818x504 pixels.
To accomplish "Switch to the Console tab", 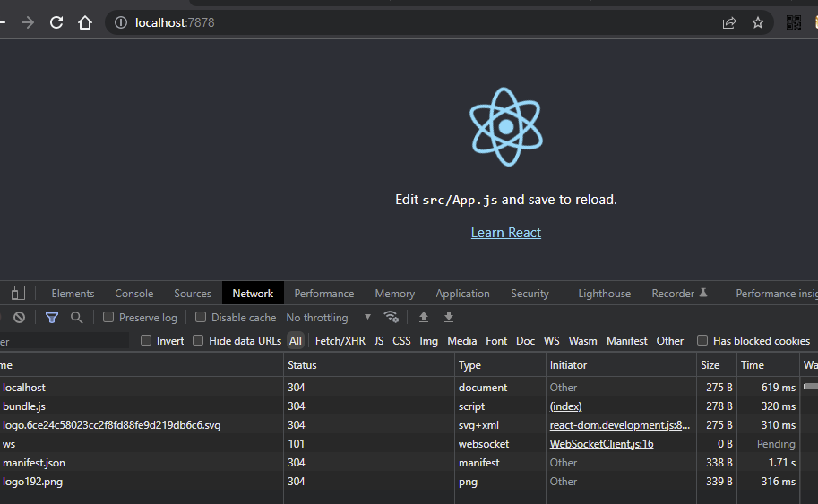I will click(x=134, y=294).
